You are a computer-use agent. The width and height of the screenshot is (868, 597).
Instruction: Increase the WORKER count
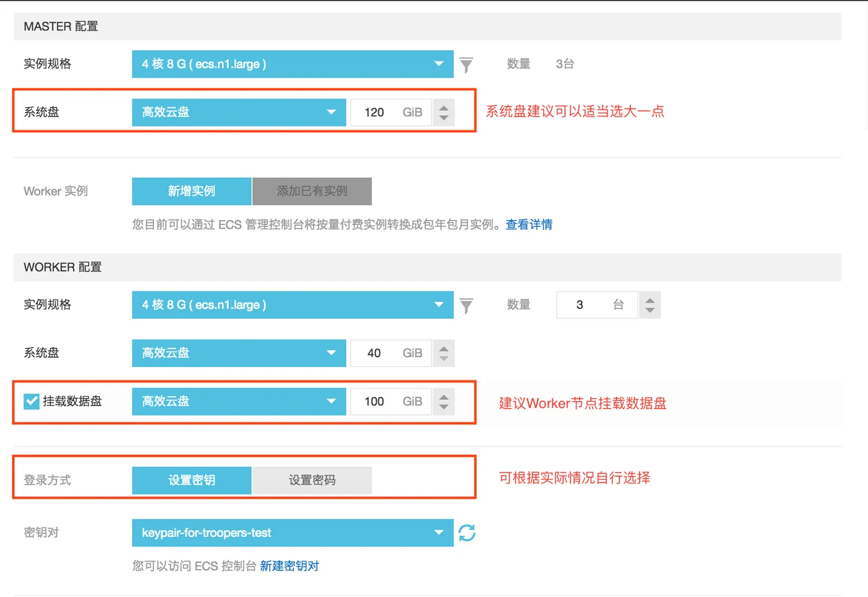pyautogui.click(x=650, y=300)
